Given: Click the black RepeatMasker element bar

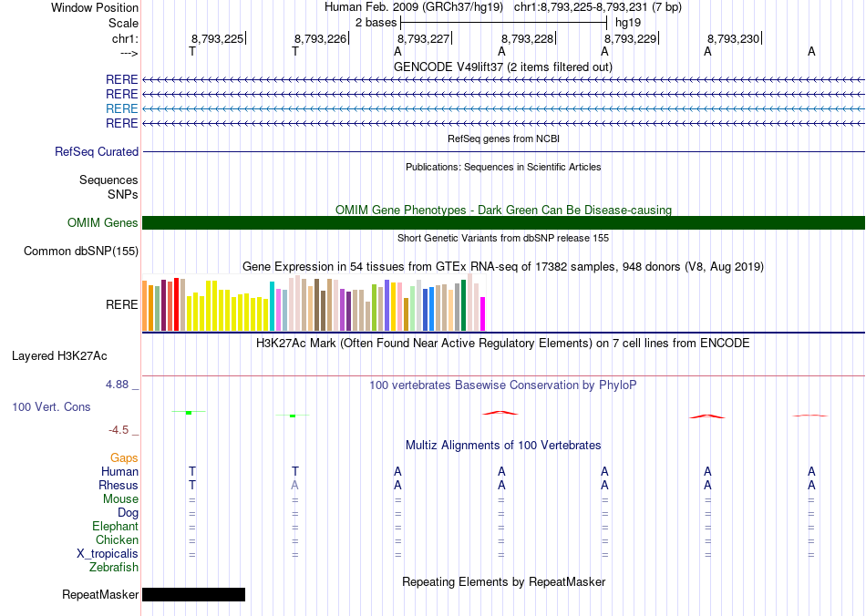Looking at the screenshot, I should point(193,594).
